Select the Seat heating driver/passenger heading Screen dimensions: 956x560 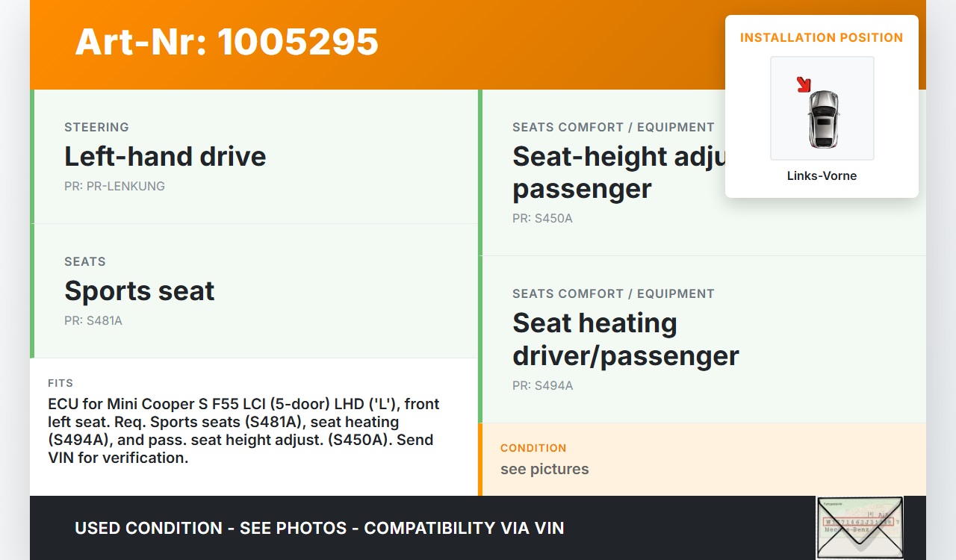point(625,339)
